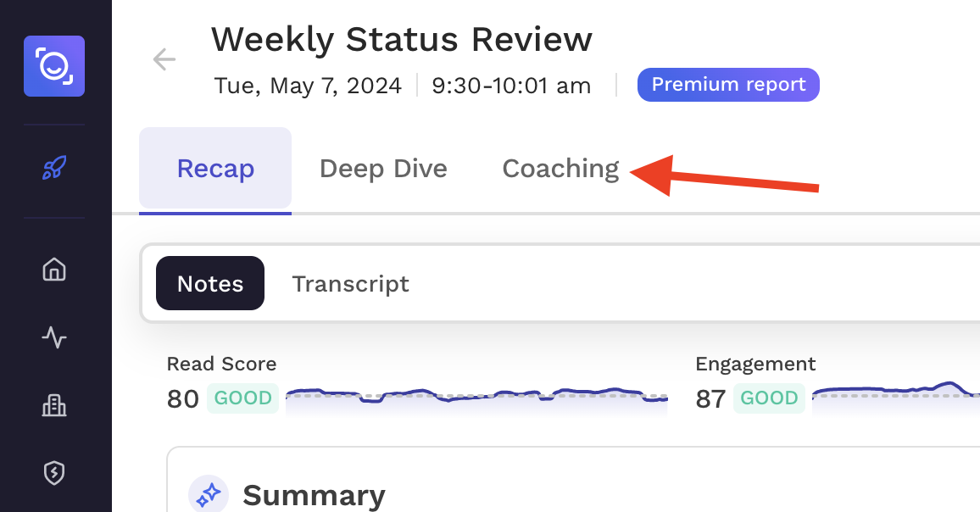Click the Premium report badge
Screen dimensions: 980x512
[728, 85]
